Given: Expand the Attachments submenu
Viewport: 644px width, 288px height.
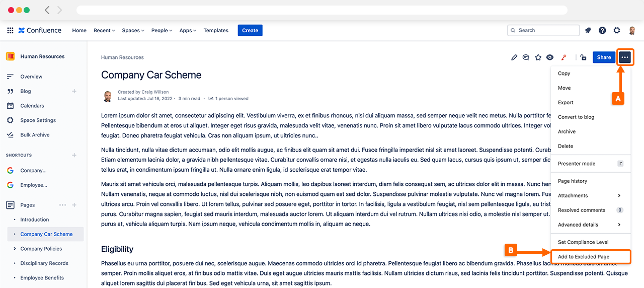Looking at the screenshot, I should point(619,195).
